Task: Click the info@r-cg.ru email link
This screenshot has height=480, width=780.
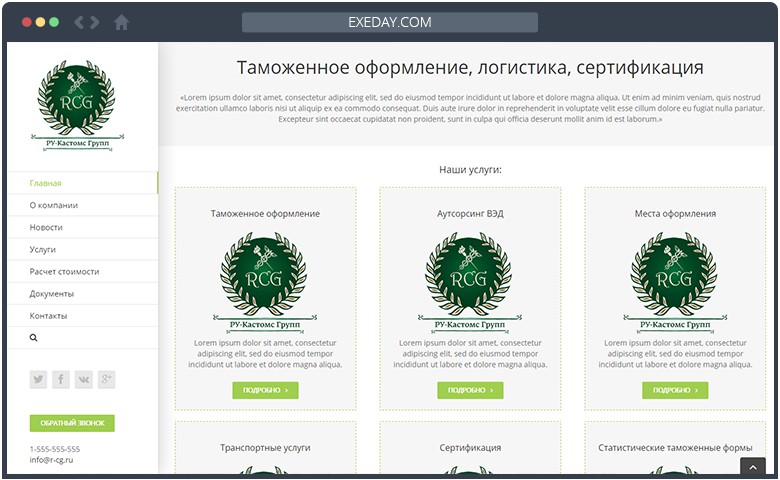Action: click(x=51, y=460)
